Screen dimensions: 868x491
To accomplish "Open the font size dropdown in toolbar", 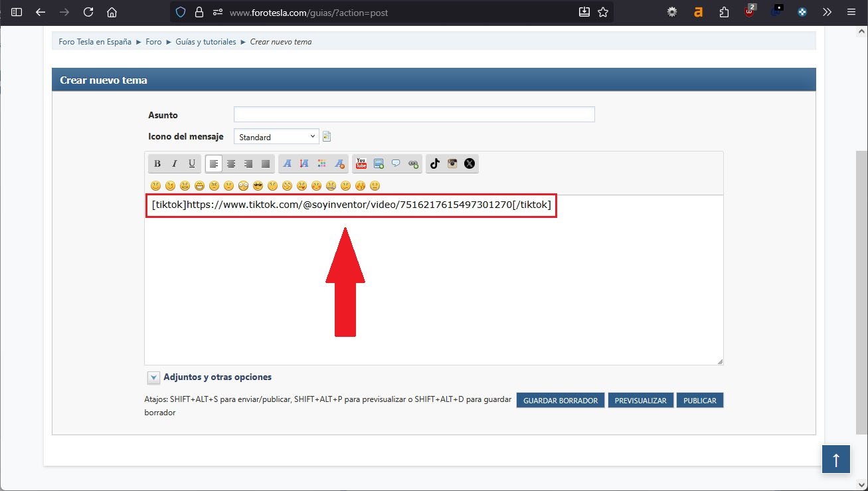I will coord(305,163).
